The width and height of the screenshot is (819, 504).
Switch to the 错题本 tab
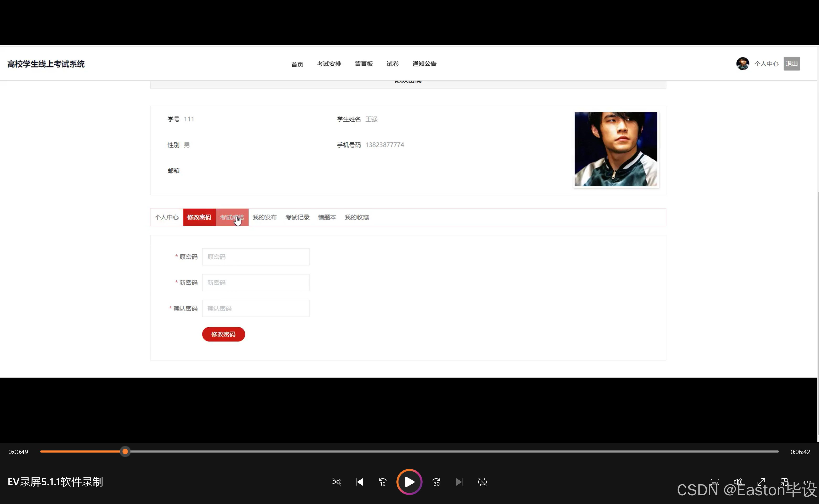pos(327,217)
